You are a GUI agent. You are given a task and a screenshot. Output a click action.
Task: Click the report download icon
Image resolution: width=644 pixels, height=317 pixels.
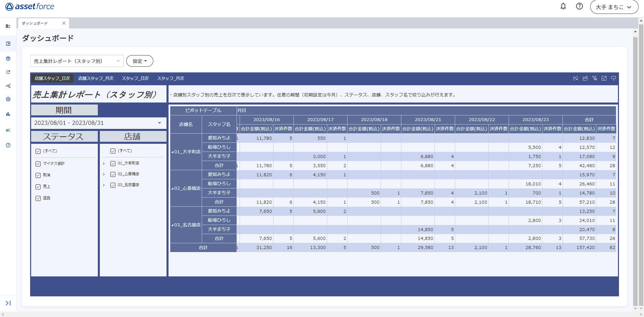[614, 78]
